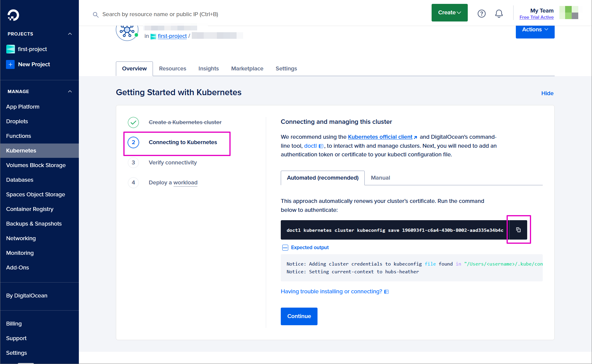Click the Continue button

(299, 316)
